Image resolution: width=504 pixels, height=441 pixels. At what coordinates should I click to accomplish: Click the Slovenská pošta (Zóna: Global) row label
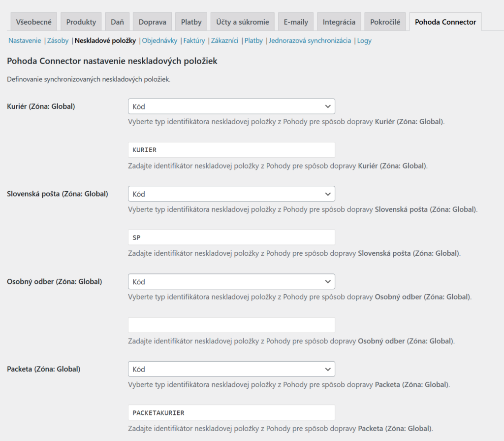58,194
